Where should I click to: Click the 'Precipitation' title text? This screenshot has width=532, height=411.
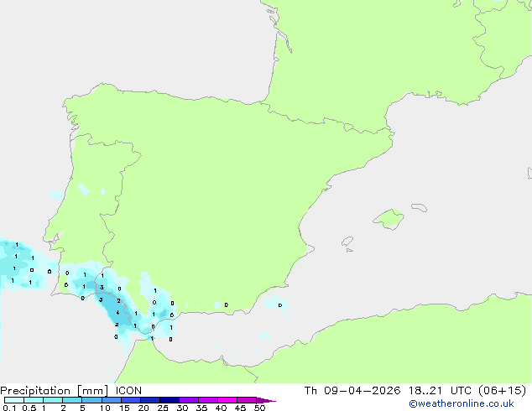pyautogui.click(x=35, y=391)
